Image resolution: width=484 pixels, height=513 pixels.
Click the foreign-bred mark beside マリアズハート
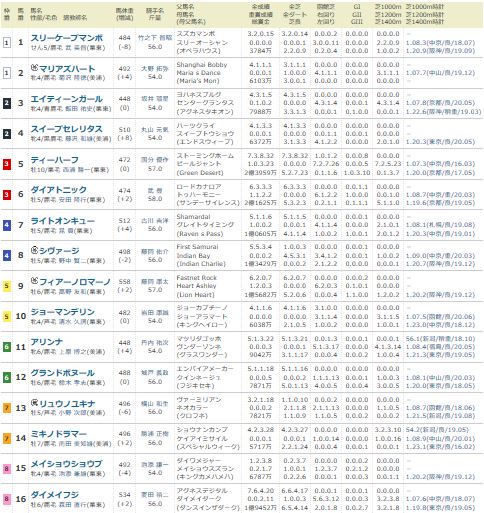tap(34, 68)
